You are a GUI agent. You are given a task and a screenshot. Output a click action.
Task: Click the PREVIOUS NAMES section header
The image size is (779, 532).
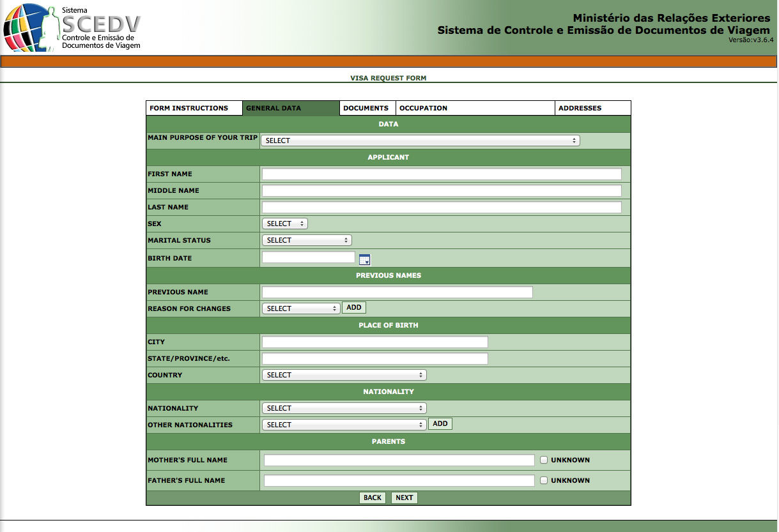coord(389,275)
